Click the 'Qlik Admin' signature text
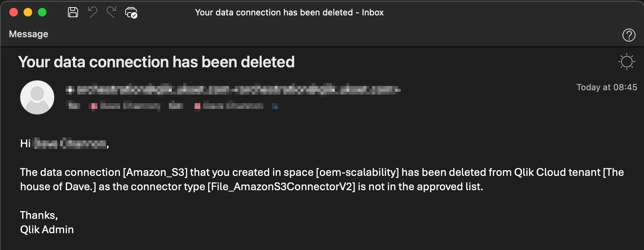The height and width of the screenshot is (250, 644). 47,229
